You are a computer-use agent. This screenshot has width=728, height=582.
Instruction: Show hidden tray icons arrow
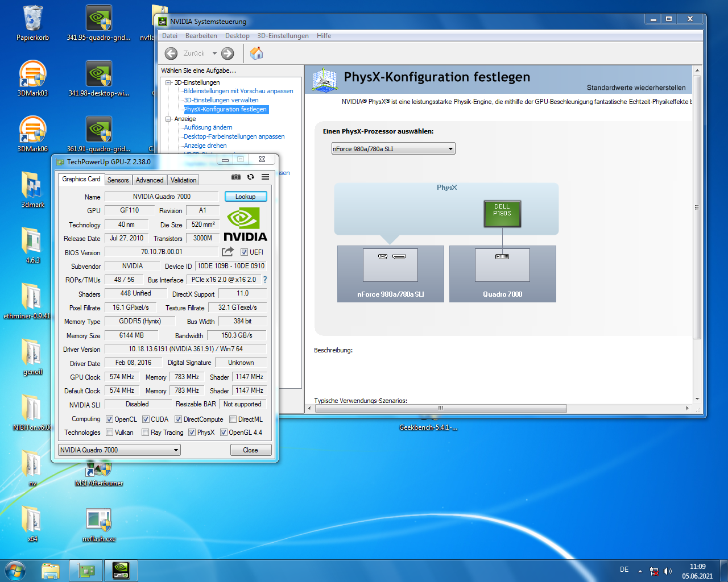640,571
